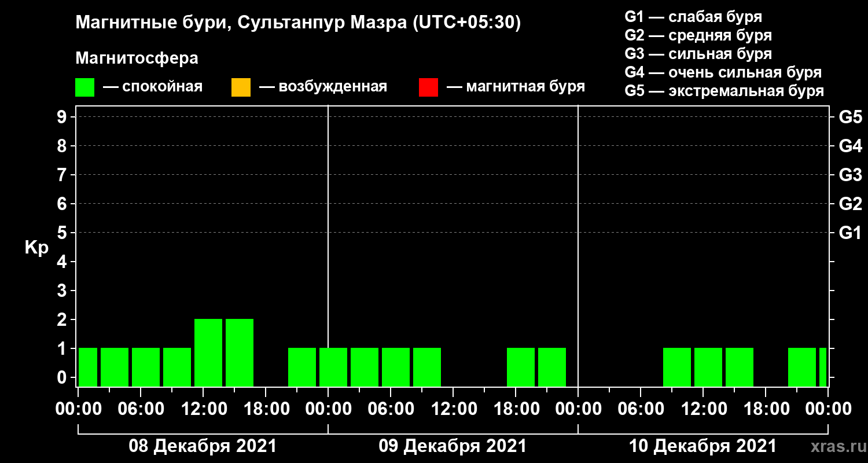Click the 'G1' label on the right axis

coord(851,233)
